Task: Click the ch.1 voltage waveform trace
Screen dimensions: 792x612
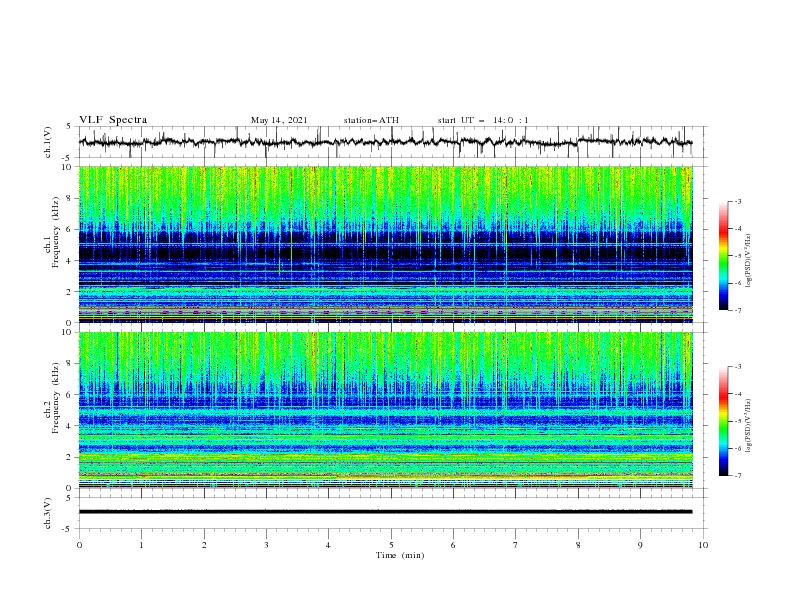Action: (385, 142)
